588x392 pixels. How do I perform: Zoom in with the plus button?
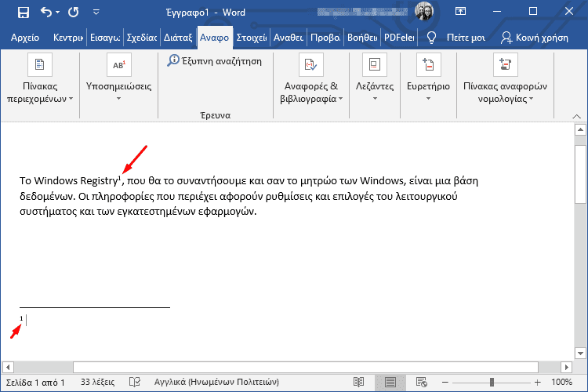click(x=538, y=383)
